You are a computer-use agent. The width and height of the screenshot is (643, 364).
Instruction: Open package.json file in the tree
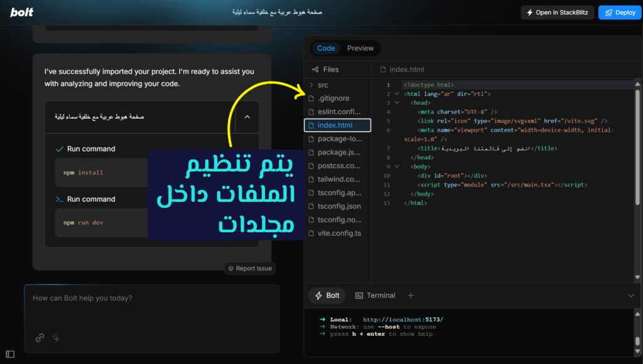tap(337, 153)
